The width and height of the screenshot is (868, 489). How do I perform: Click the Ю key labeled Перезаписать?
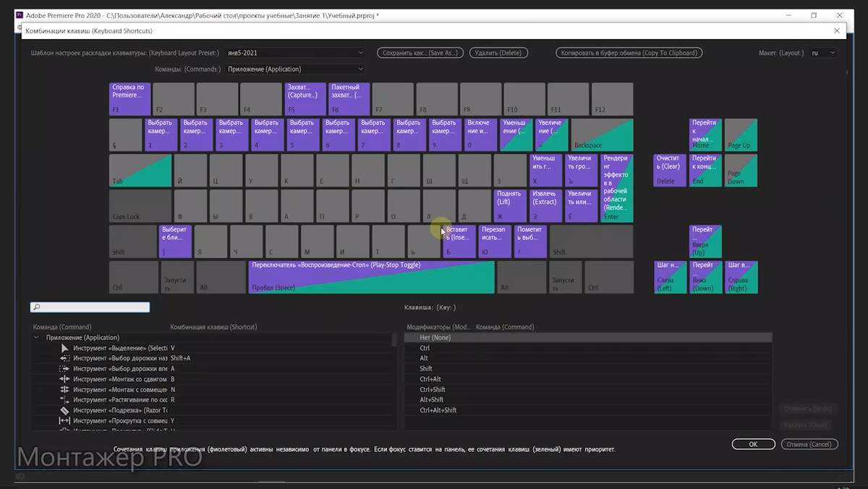point(495,242)
